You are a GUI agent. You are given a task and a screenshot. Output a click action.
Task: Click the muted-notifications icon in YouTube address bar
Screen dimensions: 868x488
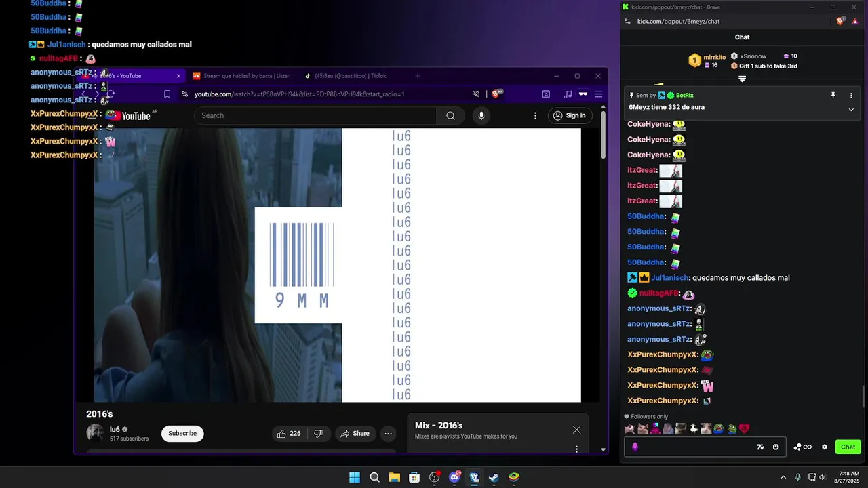[x=476, y=94]
